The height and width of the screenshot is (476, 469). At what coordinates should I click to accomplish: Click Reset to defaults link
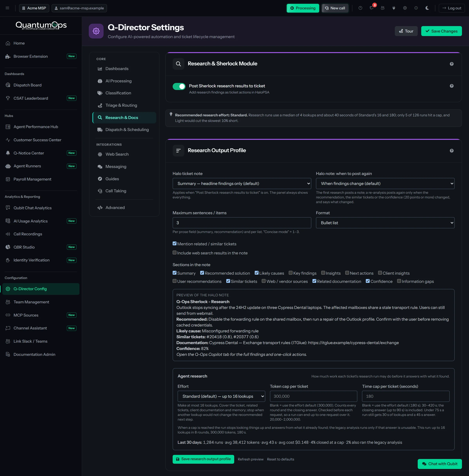281,459
